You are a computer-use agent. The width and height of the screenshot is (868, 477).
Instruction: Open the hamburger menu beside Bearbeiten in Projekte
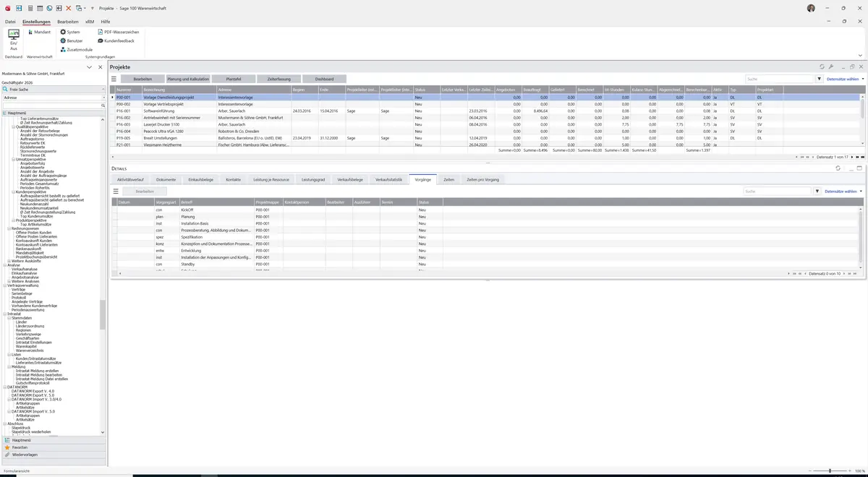(114, 79)
